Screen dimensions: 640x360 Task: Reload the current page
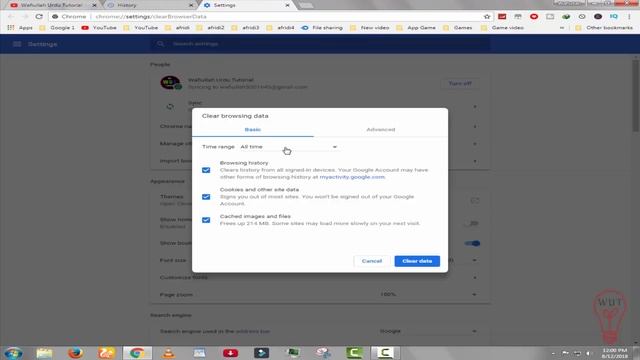tap(39, 17)
